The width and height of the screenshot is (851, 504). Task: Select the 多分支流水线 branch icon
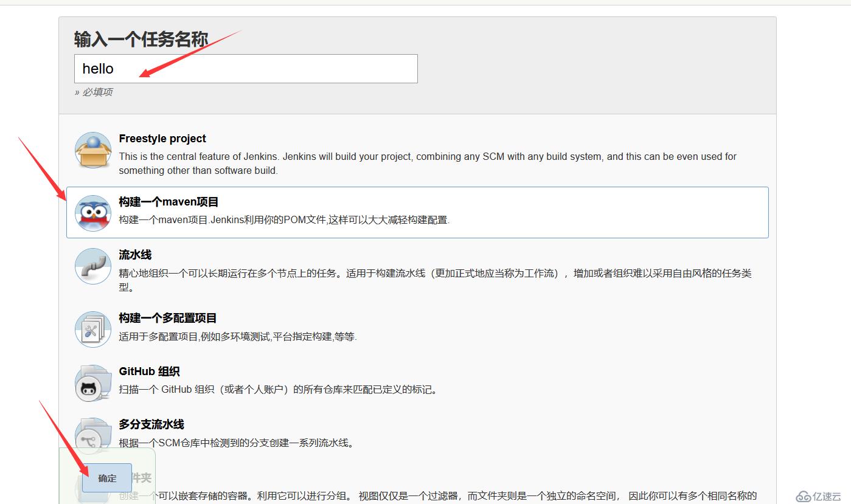tap(93, 435)
